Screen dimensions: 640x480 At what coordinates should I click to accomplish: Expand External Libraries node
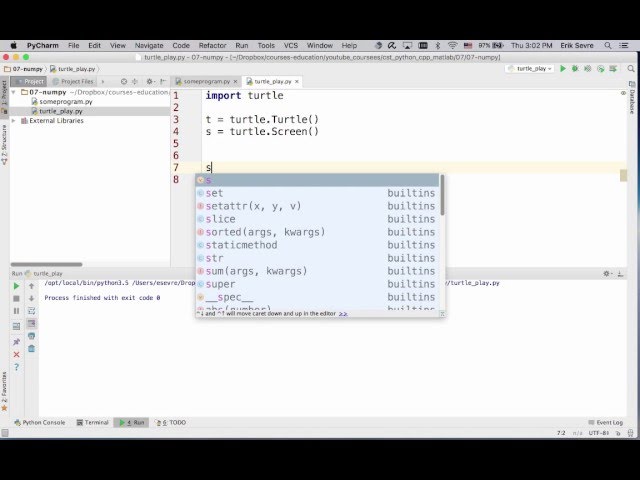(13, 121)
